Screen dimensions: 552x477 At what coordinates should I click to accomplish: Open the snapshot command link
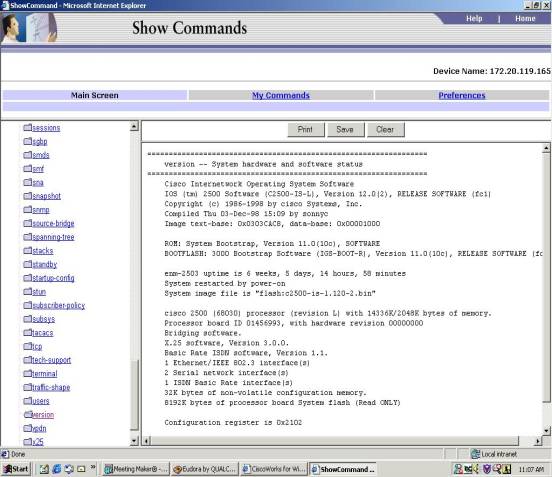[46, 196]
